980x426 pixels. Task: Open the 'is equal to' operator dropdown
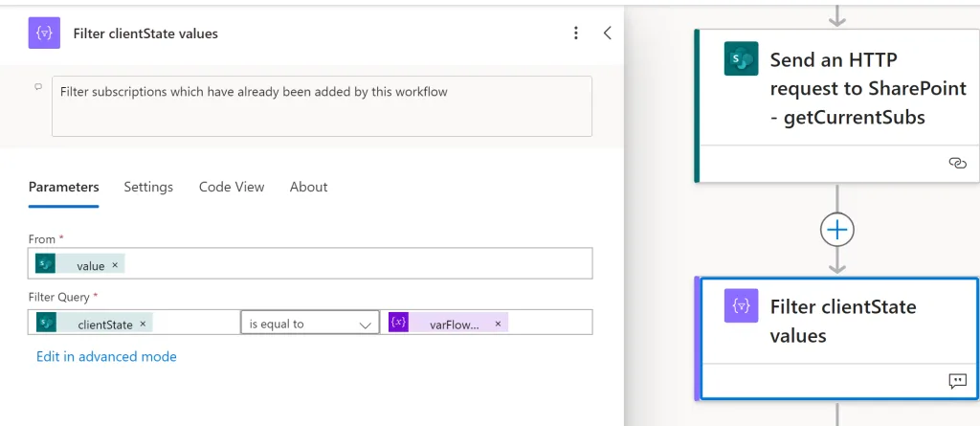click(x=310, y=324)
